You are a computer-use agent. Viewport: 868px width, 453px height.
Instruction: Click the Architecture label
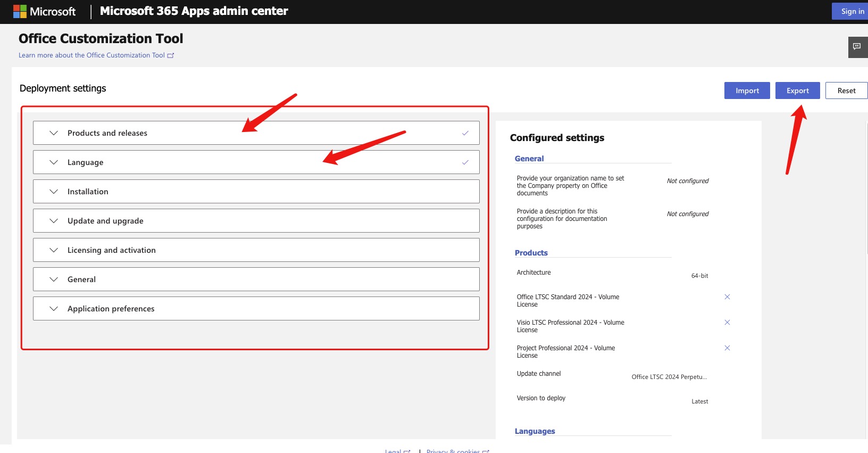534,273
